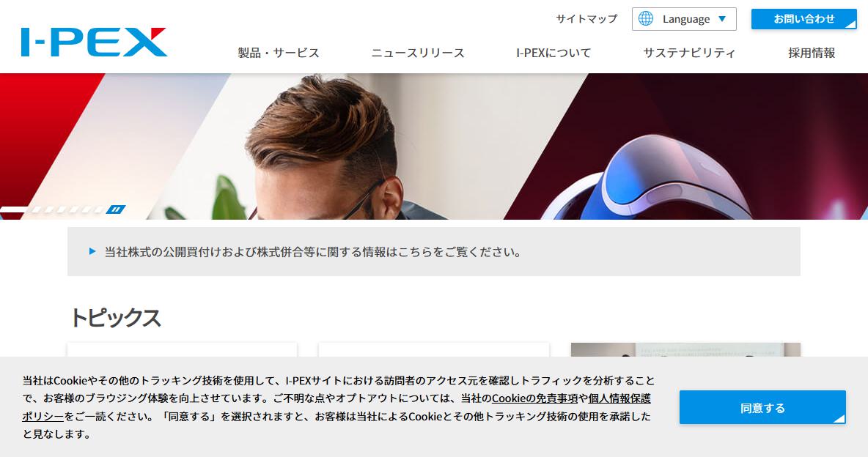Open the Cookieの免責事項 link
This screenshot has width=868, height=457.
pos(534,398)
